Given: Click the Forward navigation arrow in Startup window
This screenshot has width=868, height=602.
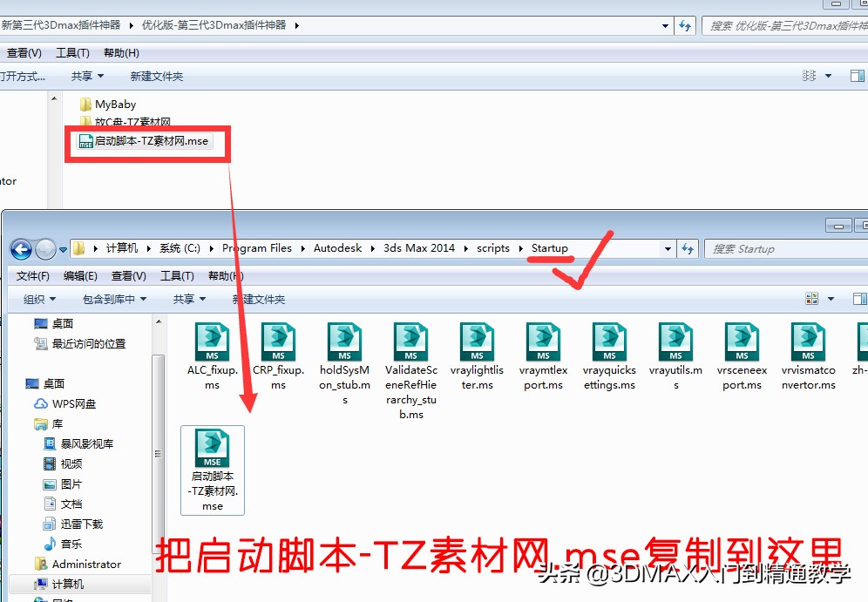Looking at the screenshot, I should (x=45, y=249).
